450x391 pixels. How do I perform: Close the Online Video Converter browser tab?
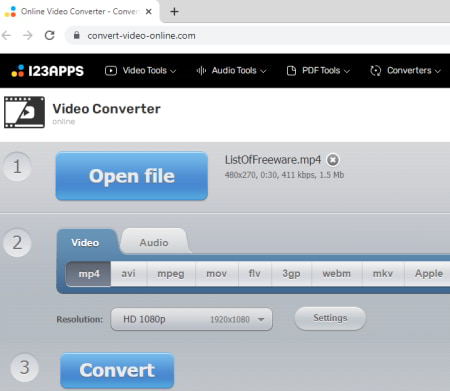click(149, 12)
